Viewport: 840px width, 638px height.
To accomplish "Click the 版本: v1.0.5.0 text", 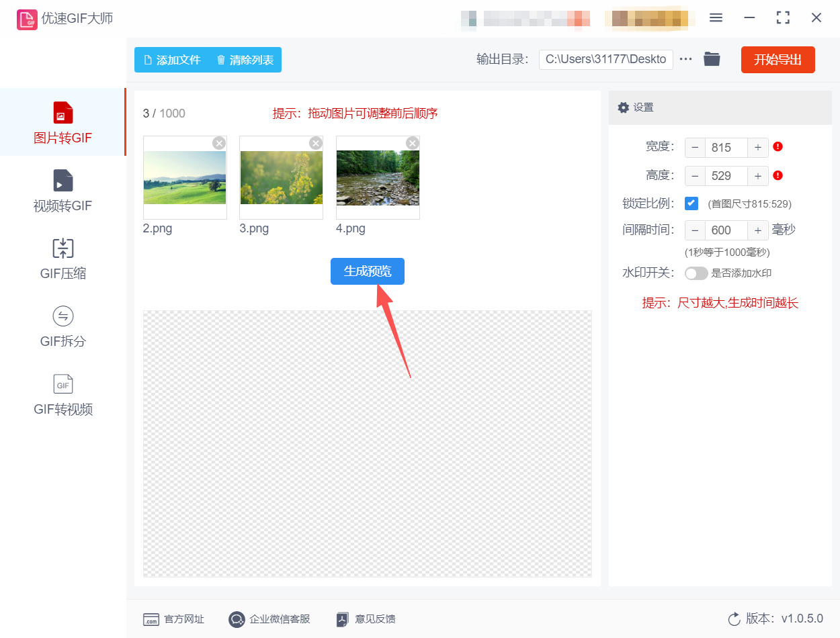I will [784, 619].
